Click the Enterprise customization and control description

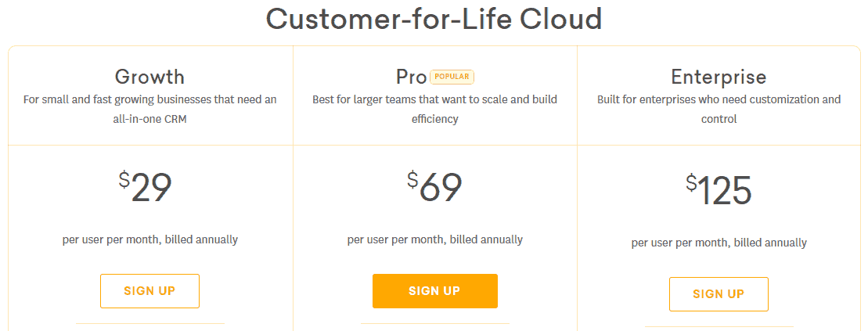719,109
